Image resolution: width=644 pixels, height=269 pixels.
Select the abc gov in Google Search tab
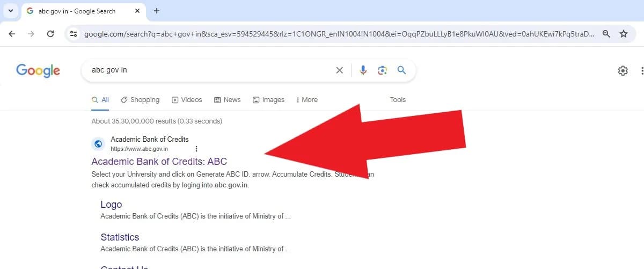click(84, 11)
